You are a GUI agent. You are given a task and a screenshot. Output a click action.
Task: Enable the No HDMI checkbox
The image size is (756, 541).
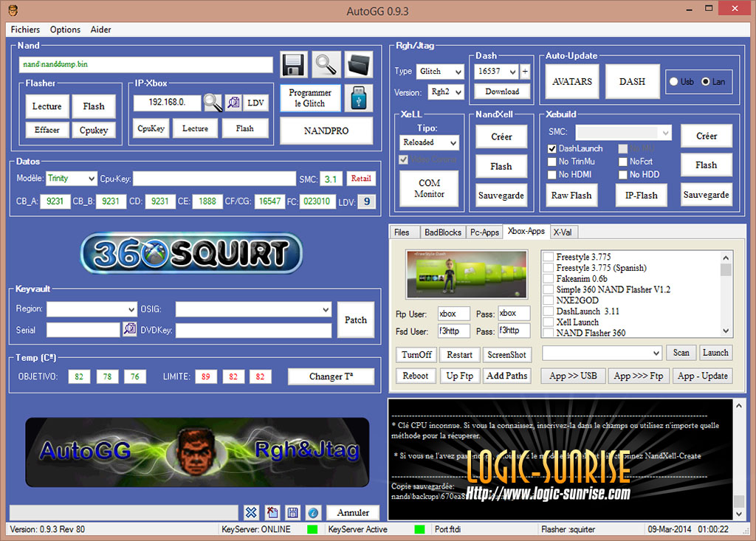pos(552,174)
